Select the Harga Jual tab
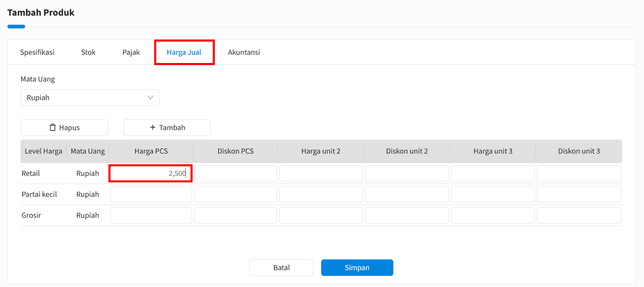 click(x=184, y=52)
